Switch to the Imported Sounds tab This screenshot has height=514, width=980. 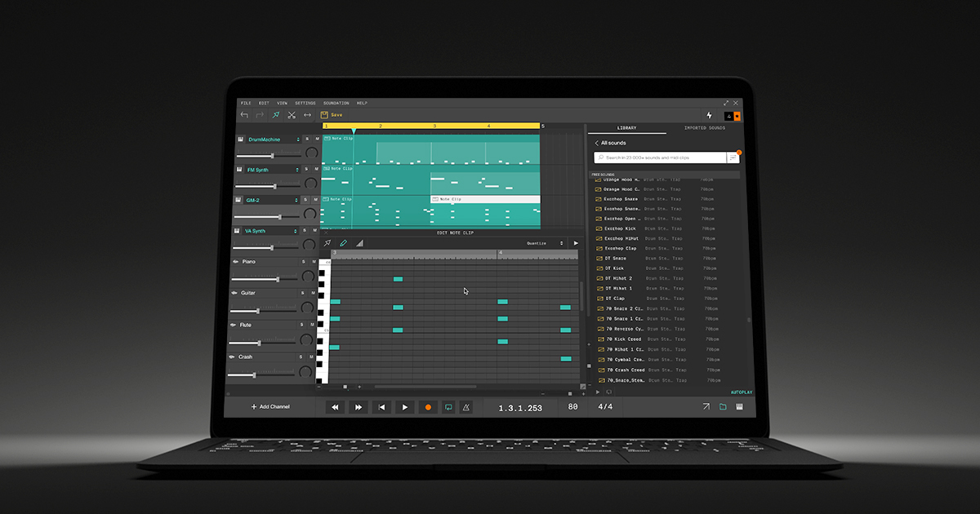(705, 128)
